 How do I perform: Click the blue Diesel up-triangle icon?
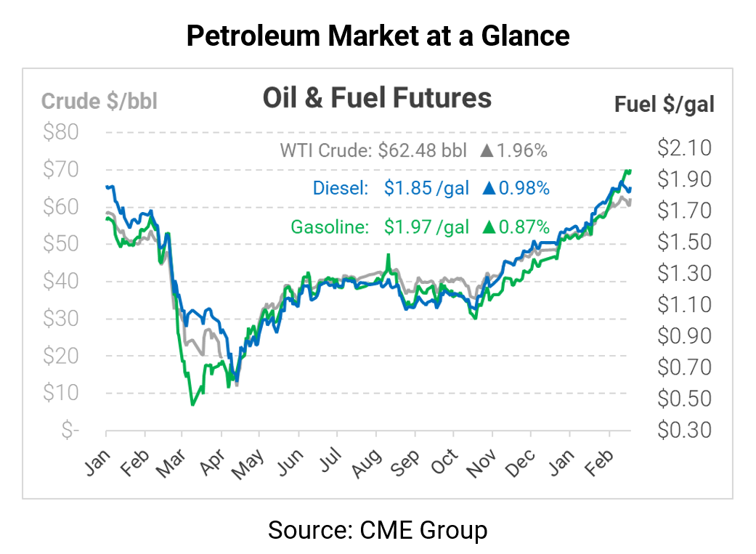click(x=487, y=189)
